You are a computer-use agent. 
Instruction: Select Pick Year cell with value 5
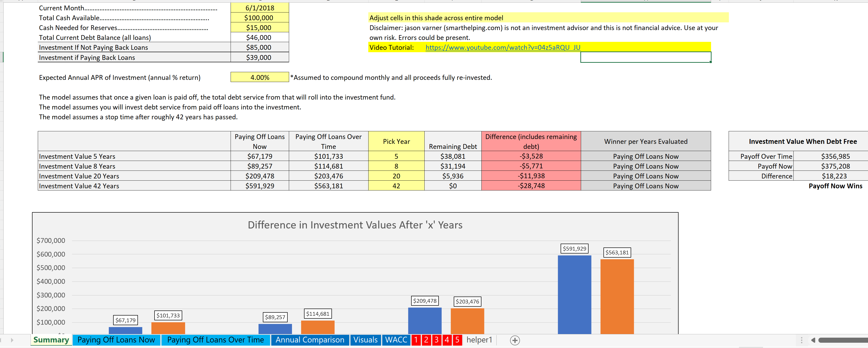pyautogui.click(x=396, y=156)
